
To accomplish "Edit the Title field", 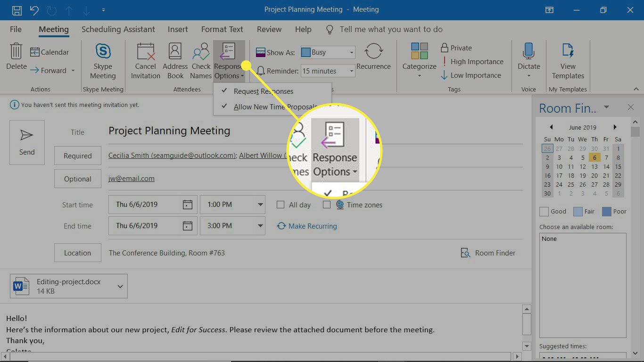I will (x=315, y=131).
